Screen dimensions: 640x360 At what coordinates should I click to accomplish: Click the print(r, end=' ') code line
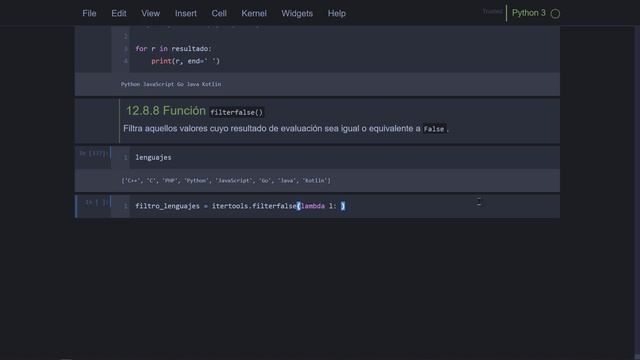point(185,61)
